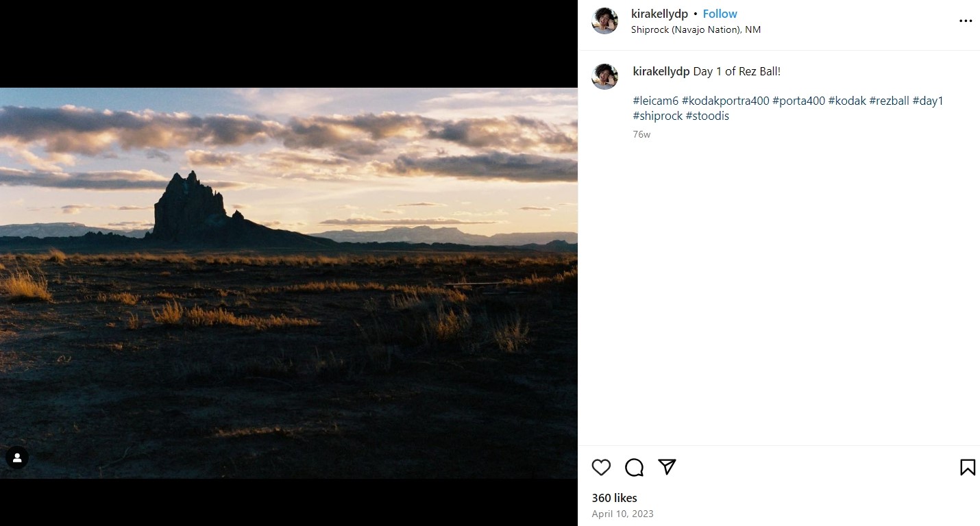This screenshot has width=980, height=526.
Task: Click the 76w timestamp link
Action: point(641,134)
